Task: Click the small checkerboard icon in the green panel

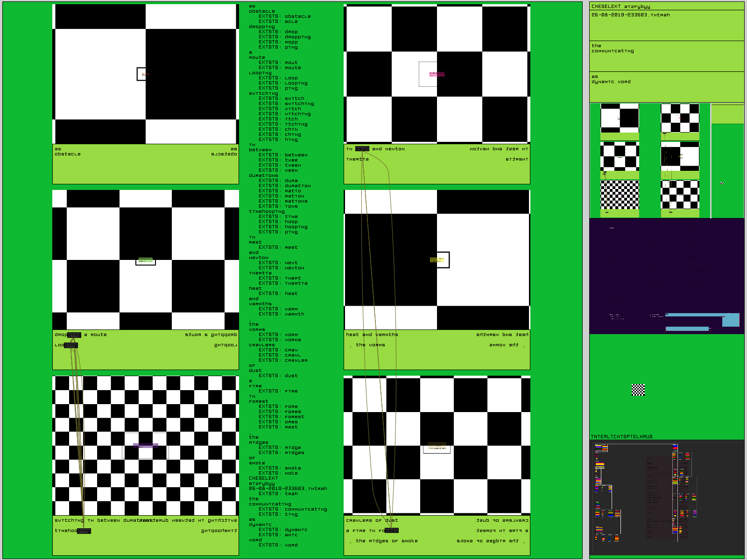Action: (638, 390)
